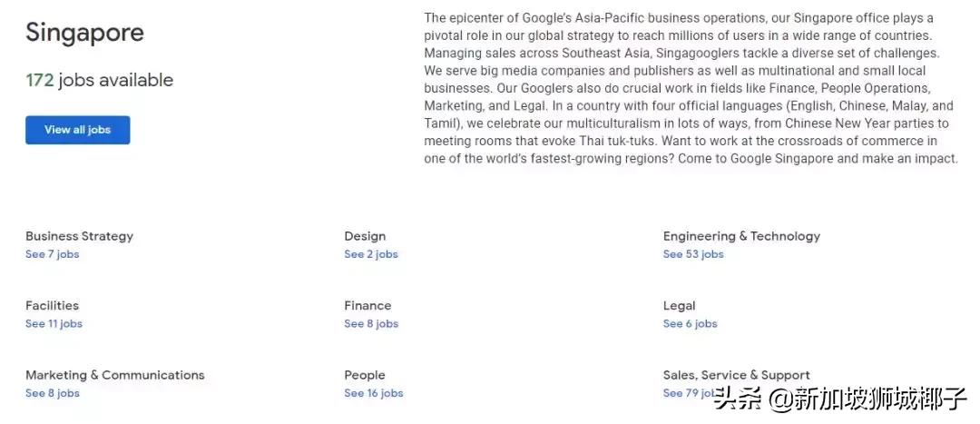The image size is (980, 424).
Task: Open See 8 jobs for Marketing & Communications
Action: pyautogui.click(x=53, y=393)
